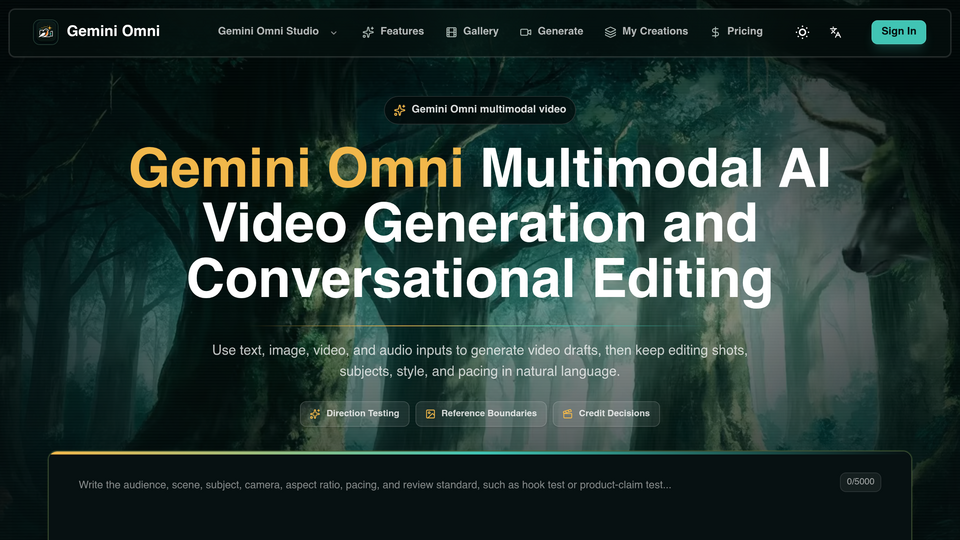Toggle light/dark theme with sun icon
960x540 pixels.
click(802, 32)
